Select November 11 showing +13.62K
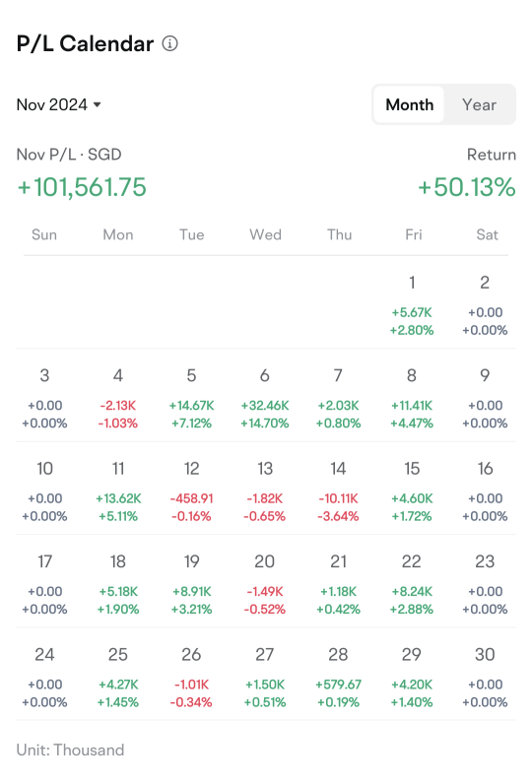The height and width of the screenshot is (782, 532). (118, 491)
